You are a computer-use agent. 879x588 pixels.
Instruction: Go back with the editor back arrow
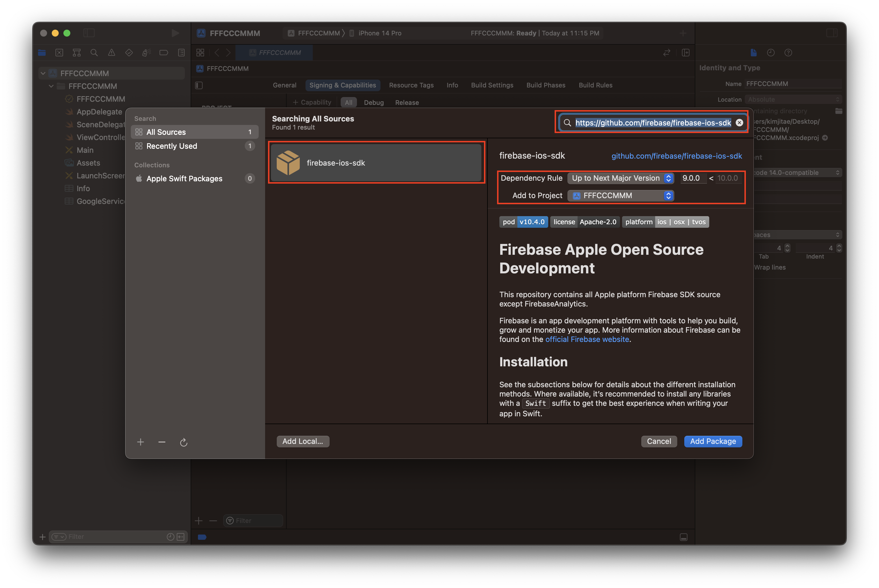[217, 53]
